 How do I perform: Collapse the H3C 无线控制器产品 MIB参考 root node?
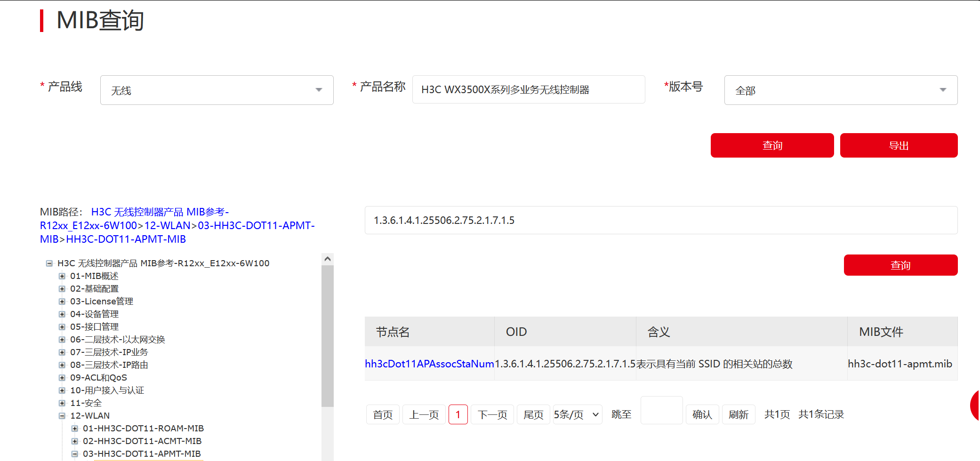49,263
